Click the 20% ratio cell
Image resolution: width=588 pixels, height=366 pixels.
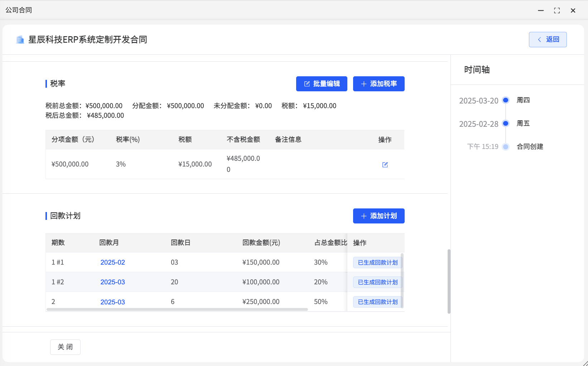point(321,282)
